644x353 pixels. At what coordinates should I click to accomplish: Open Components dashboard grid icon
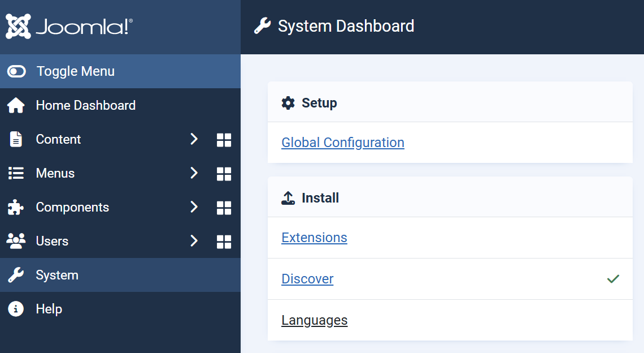(224, 208)
